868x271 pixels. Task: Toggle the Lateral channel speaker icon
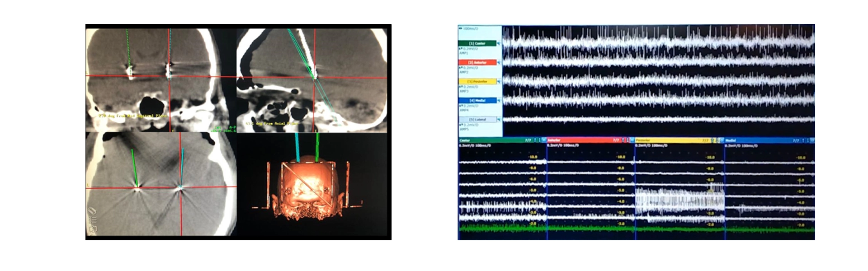499,119
